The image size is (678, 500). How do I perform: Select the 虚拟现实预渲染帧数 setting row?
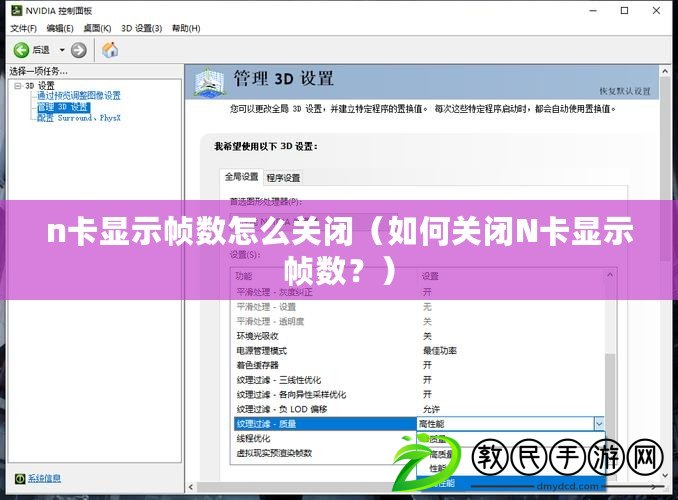pos(323,453)
